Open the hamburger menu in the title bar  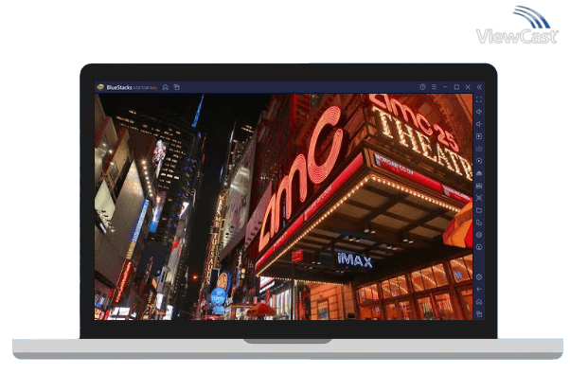(434, 87)
